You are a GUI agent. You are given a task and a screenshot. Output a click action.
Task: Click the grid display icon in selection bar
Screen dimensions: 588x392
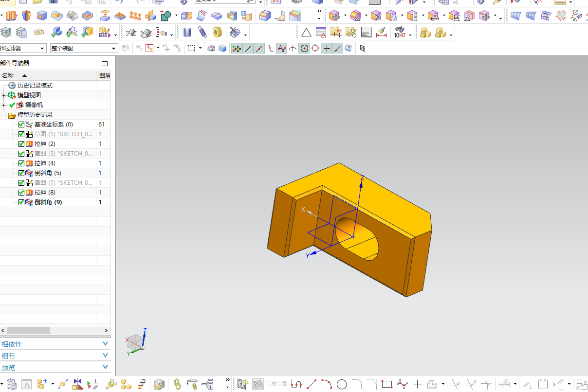(363, 48)
